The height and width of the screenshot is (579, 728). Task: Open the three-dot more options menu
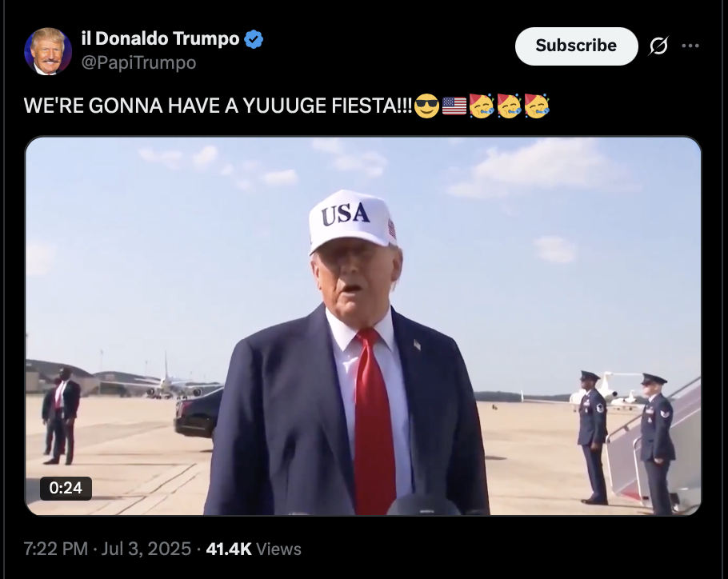(x=690, y=46)
